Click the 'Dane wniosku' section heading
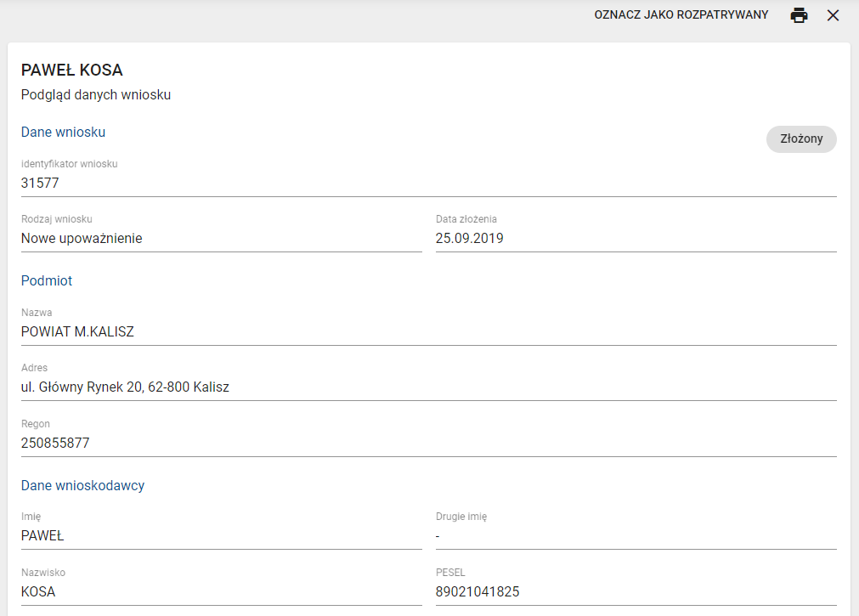The image size is (859, 616). pyautogui.click(x=63, y=133)
